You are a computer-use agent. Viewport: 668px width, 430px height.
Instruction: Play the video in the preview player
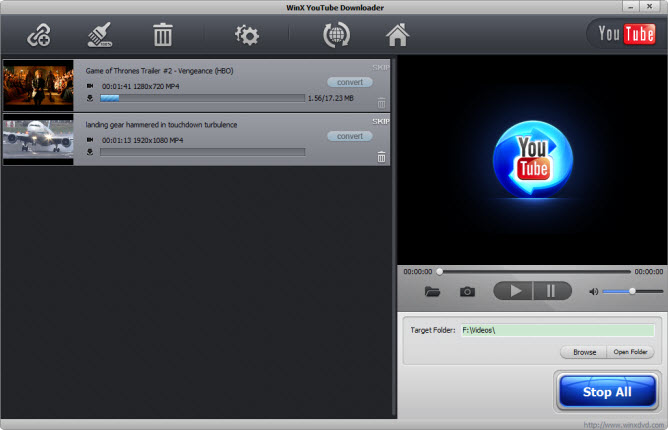tap(513, 291)
